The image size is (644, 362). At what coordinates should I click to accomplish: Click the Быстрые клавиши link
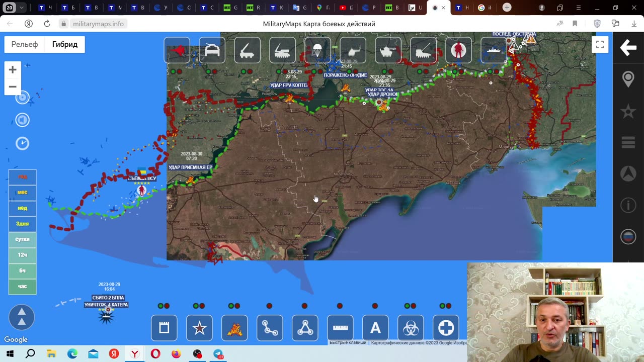click(x=348, y=343)
